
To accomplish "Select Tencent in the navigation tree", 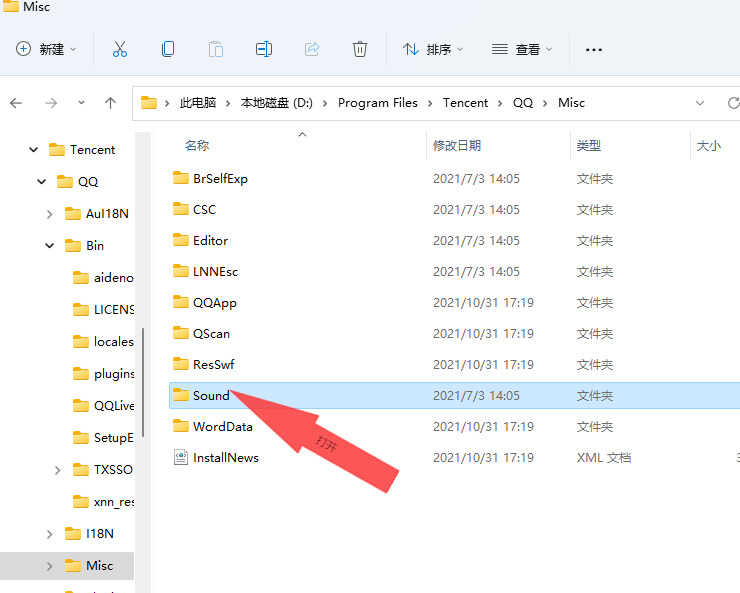I will click(92, 150).
